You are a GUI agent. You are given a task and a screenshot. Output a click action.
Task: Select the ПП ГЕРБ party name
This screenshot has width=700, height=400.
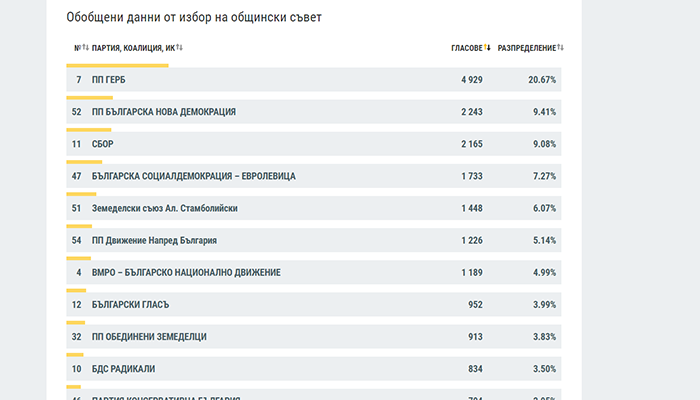coord(108,80)
